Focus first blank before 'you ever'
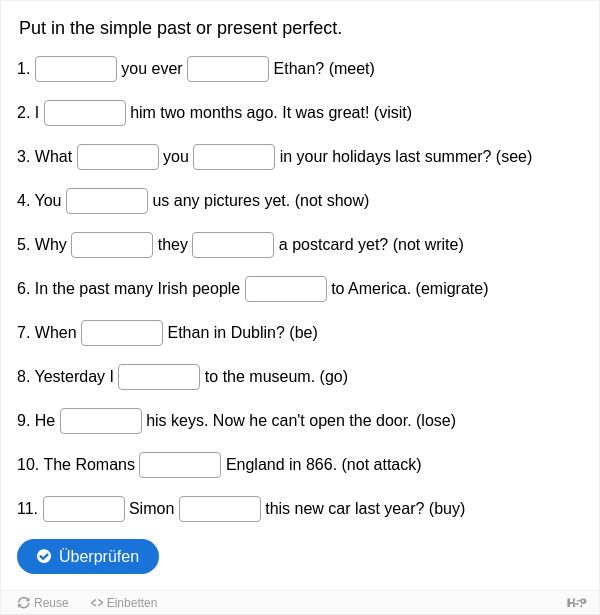 point(76,69)
